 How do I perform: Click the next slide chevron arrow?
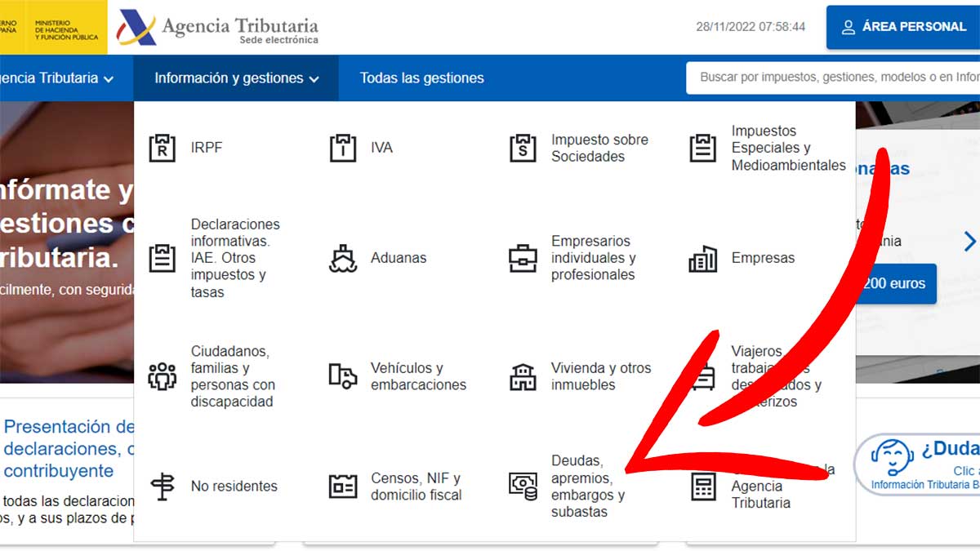(x=969, y=242)
